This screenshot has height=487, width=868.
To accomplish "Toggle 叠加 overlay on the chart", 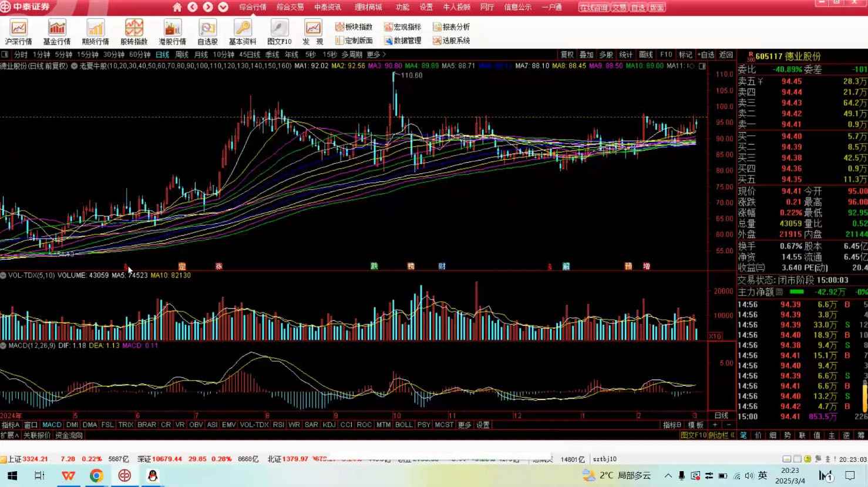I will pos(586,55).
